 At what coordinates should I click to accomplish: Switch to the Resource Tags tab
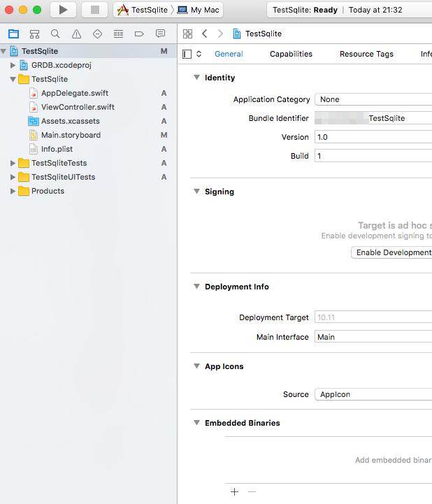[x=366, y=54]
